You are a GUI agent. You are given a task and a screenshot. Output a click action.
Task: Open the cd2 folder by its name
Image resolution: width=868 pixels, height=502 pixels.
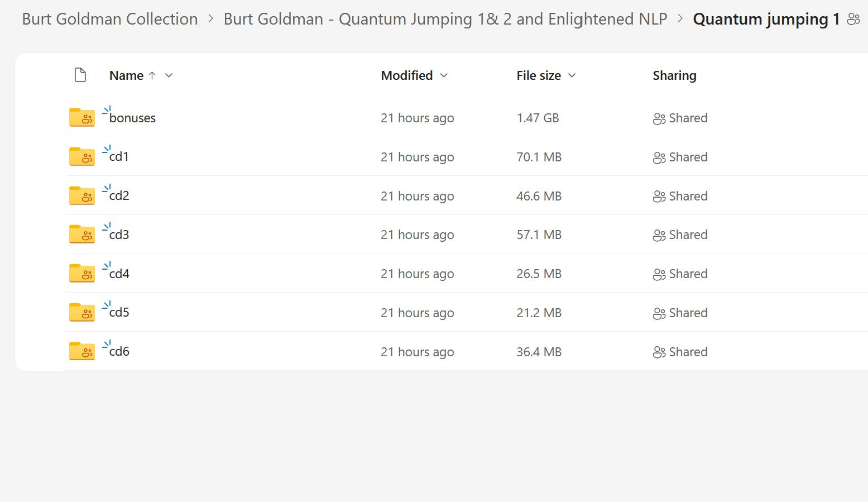tap(119, 196)
